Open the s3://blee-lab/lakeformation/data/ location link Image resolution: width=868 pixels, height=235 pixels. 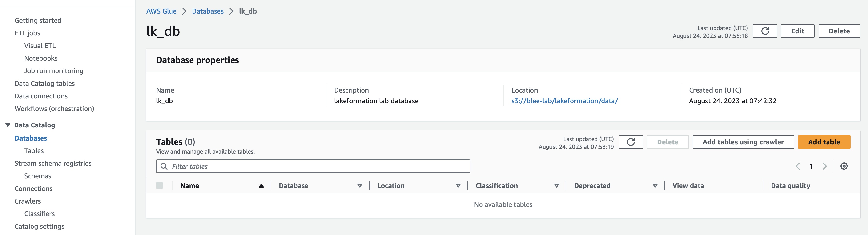[564, 101]
